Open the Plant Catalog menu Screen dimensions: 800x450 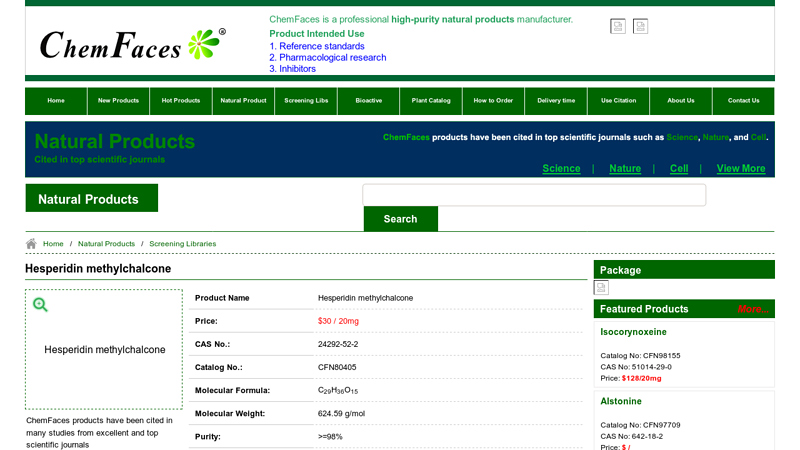click(431, 101)
